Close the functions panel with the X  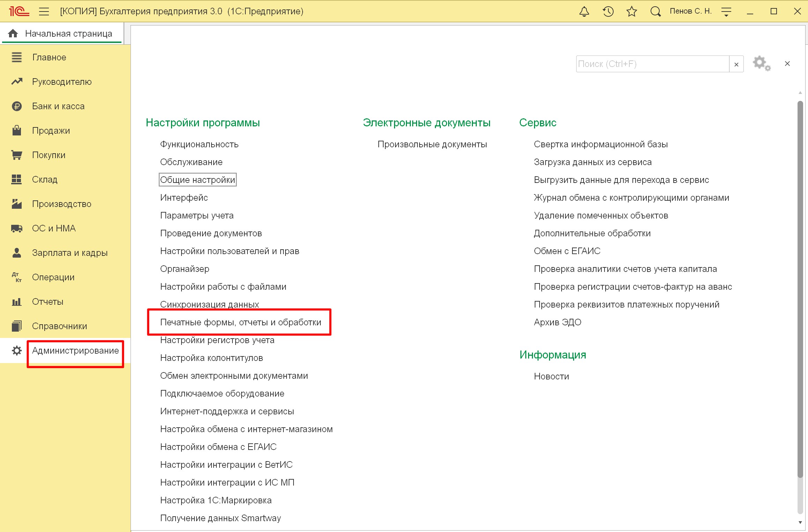[x=787, y=64]
